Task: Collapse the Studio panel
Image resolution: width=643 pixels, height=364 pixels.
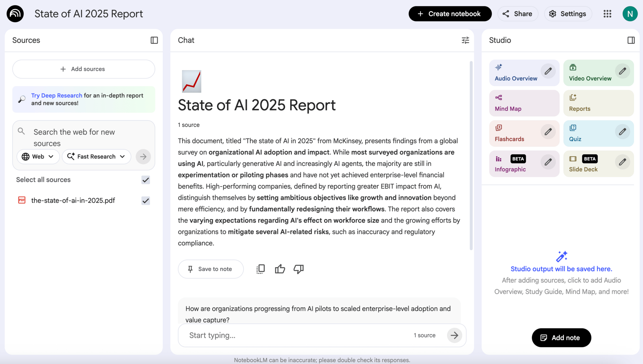Action: click(631, 40)
